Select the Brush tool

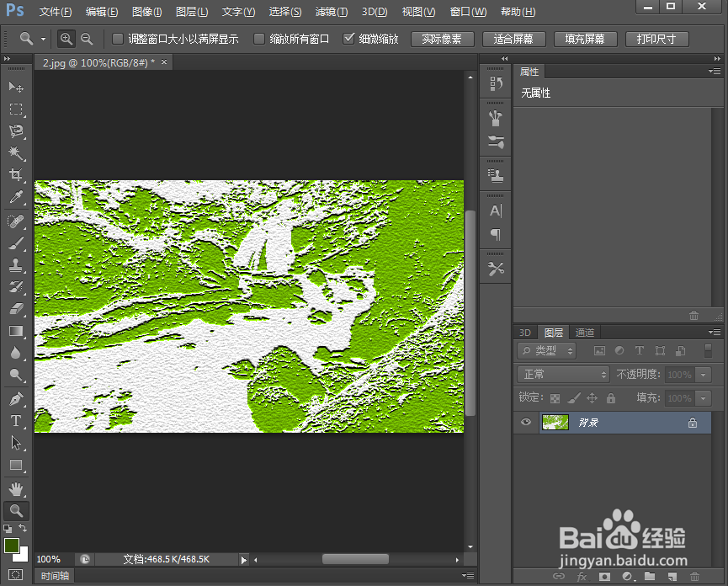pyautogui.click(x=16, y=242)
